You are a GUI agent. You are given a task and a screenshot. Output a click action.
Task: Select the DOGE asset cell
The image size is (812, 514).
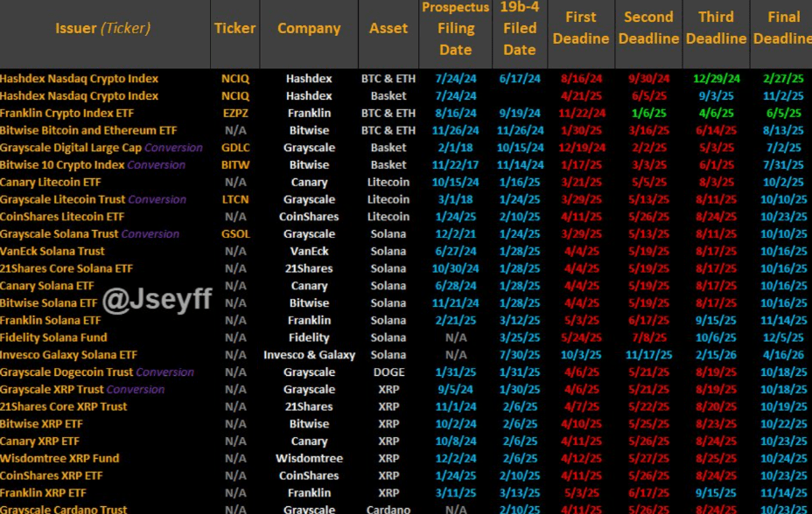388,372
